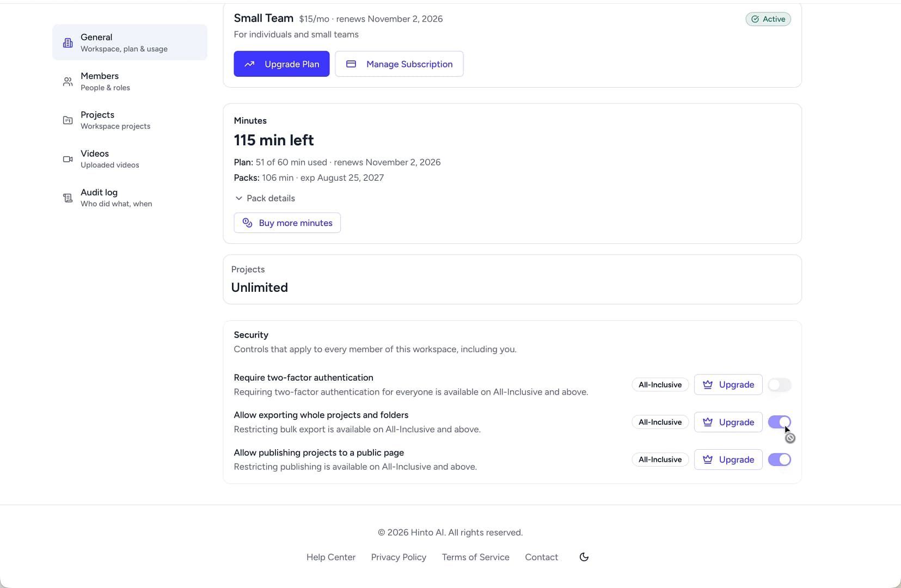Open the General settings section
Screen dimensions: 901x588
(x=130, y=42)
